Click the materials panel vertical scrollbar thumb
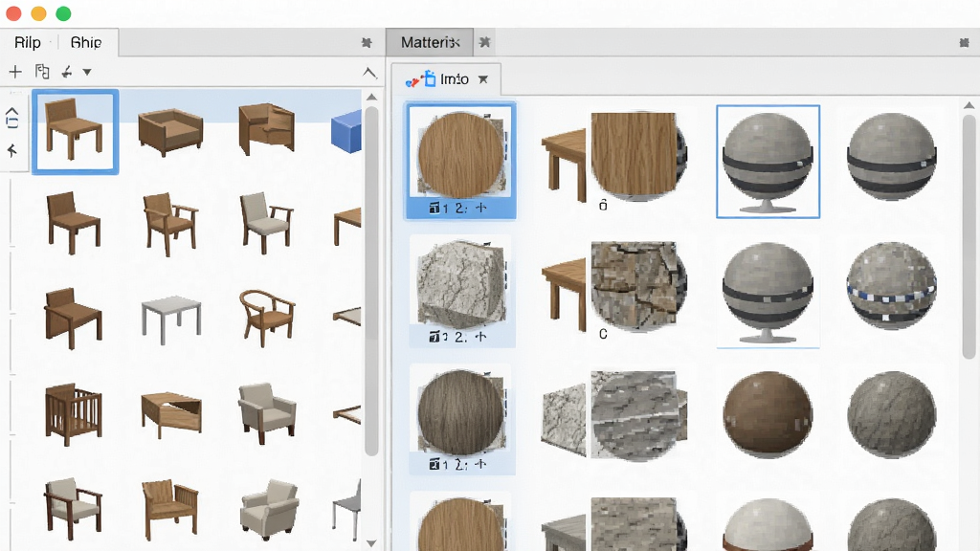This screenshot has height=551, width=980. (x=969, y=237)
